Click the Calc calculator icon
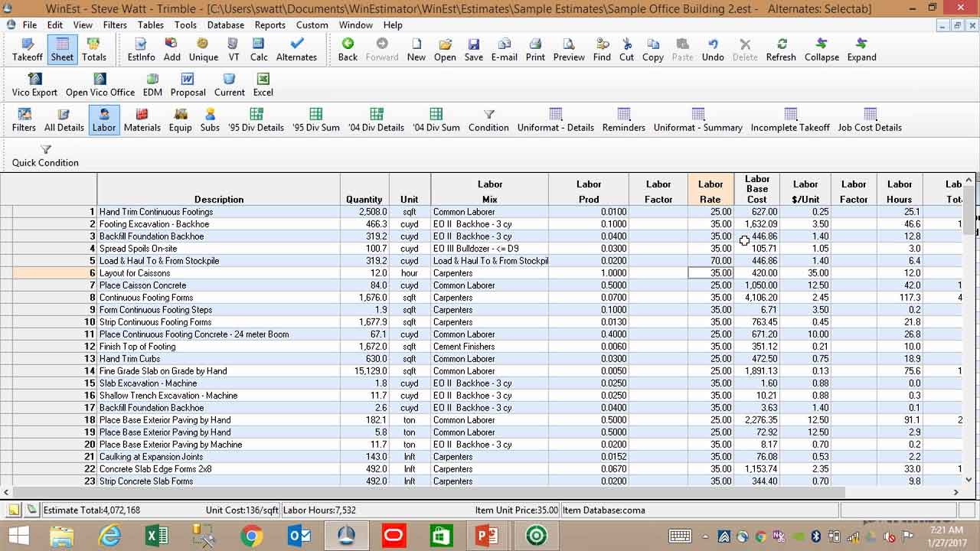Image resolution: width=980 pixels, height=551 pixels. (259, 49)
